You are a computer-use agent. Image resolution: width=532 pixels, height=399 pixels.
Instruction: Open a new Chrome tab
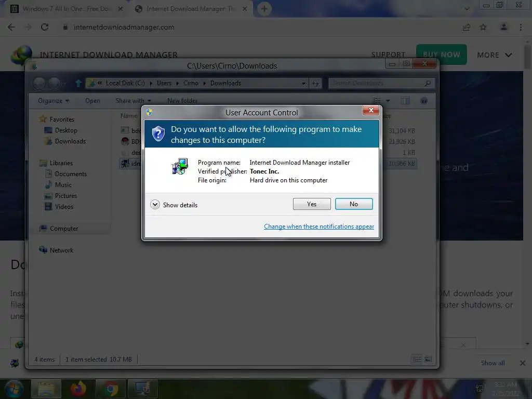click(x=264, y=9)
